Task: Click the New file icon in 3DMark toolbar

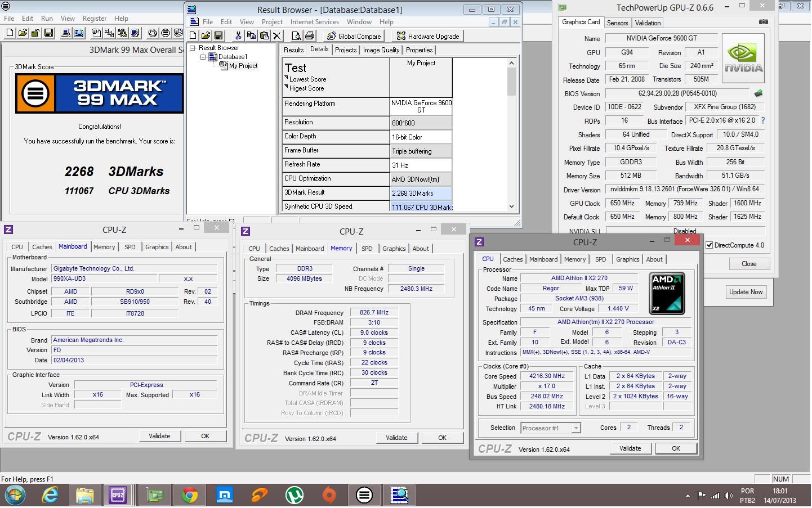Action: click(x=10, y=33)
